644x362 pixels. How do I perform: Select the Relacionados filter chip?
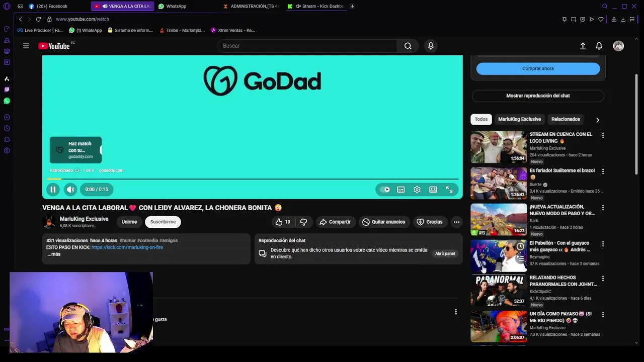coord(566,119)
